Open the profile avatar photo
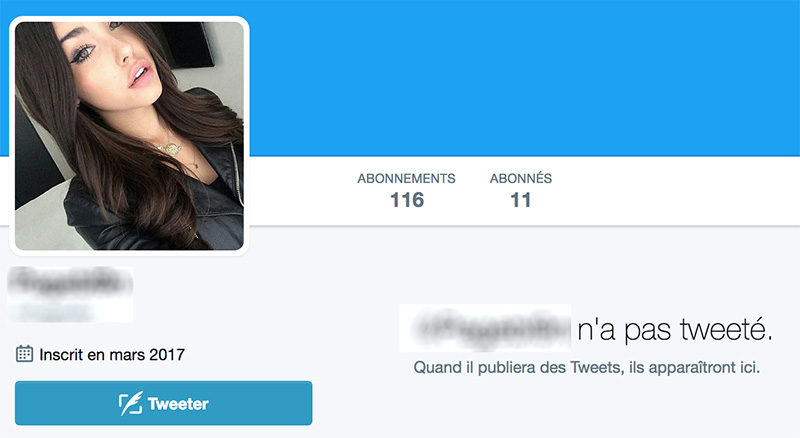The height and width of the screenshot is (438, 800). (x=129, y=136)
